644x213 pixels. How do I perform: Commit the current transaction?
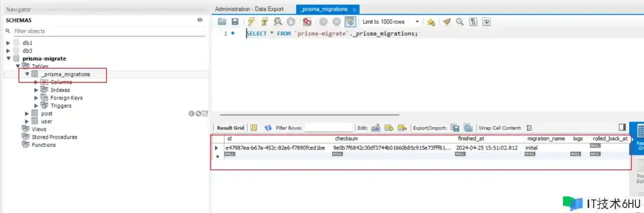[x=324, y=22]
